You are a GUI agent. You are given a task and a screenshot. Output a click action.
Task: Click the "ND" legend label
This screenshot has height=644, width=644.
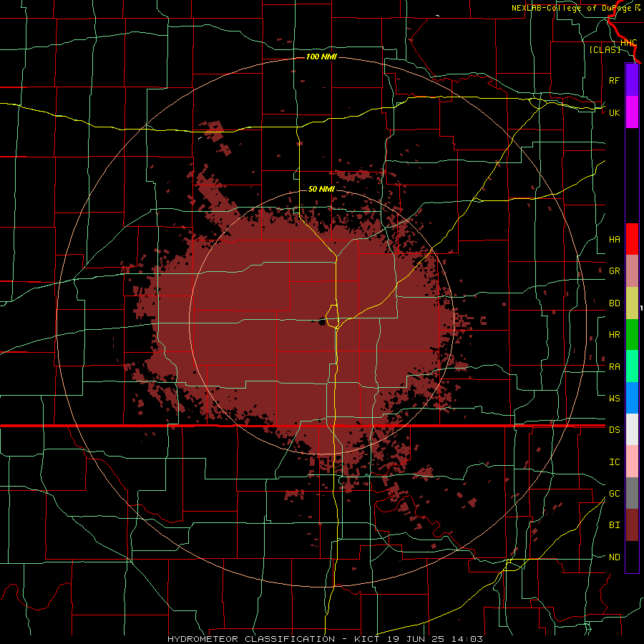pyautogui.click(x=614, y=557)
